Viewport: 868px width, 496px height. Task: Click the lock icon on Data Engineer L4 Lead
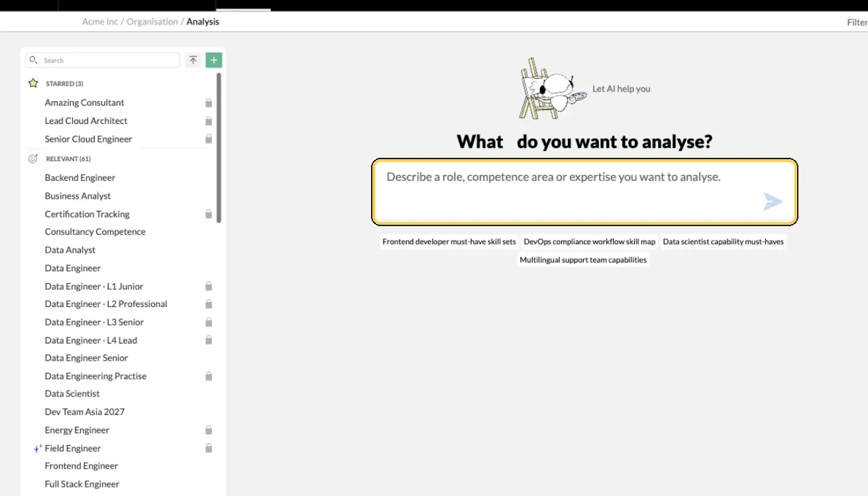tap(209, 340)
